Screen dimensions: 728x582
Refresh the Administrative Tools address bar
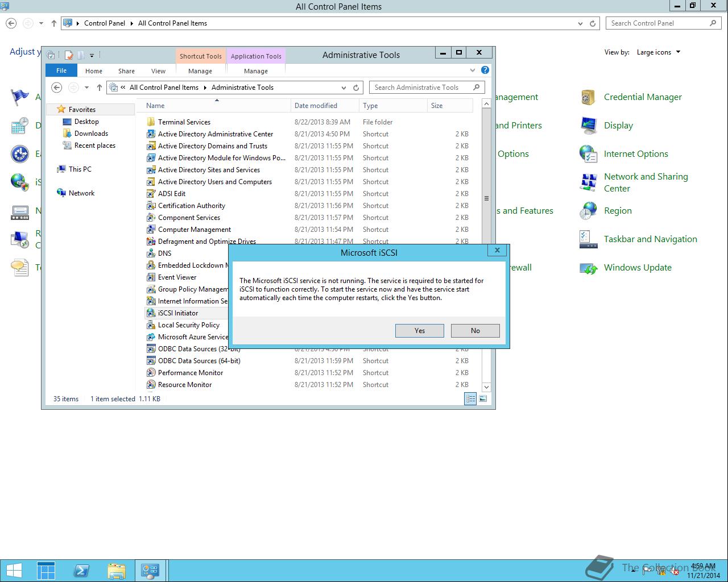(356, 88)
